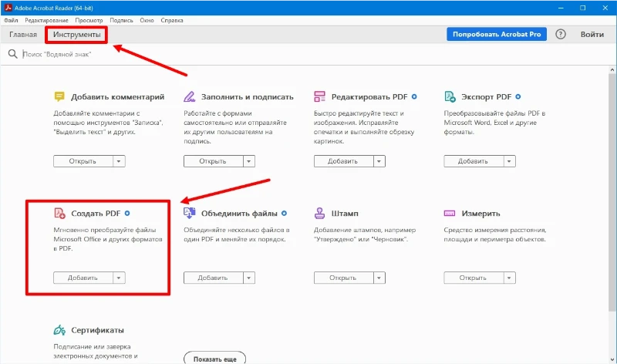Click Попробовать Acrobat Pro button
Screen dimensions: 617x364
[497, 34]
